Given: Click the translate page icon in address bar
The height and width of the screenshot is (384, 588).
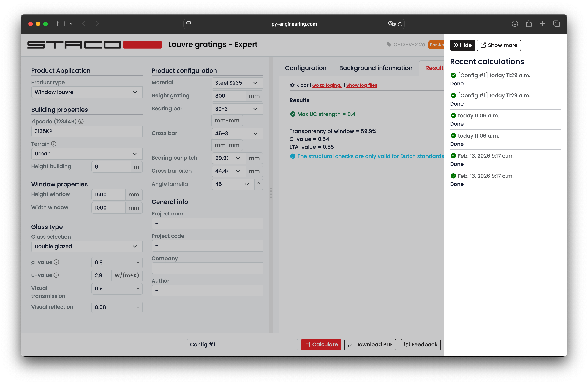Looking at the screenshot, I should pos(392,24).
